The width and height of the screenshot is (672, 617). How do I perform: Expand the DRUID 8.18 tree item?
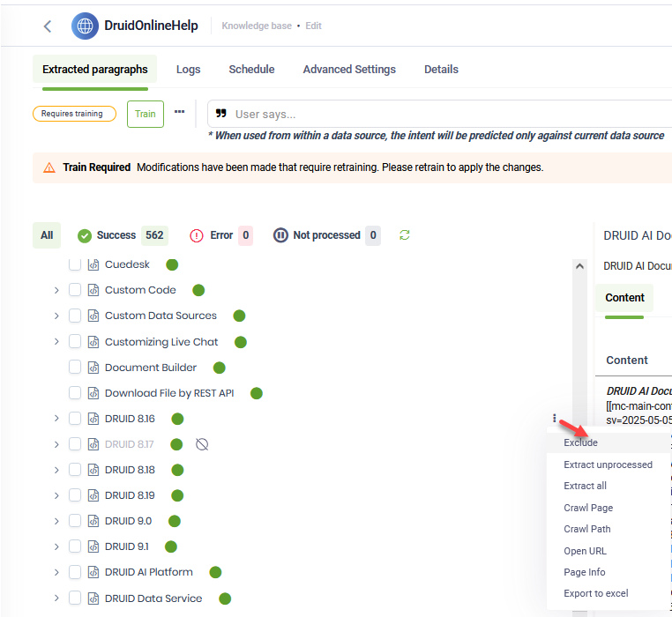click(x=56, y=470)
